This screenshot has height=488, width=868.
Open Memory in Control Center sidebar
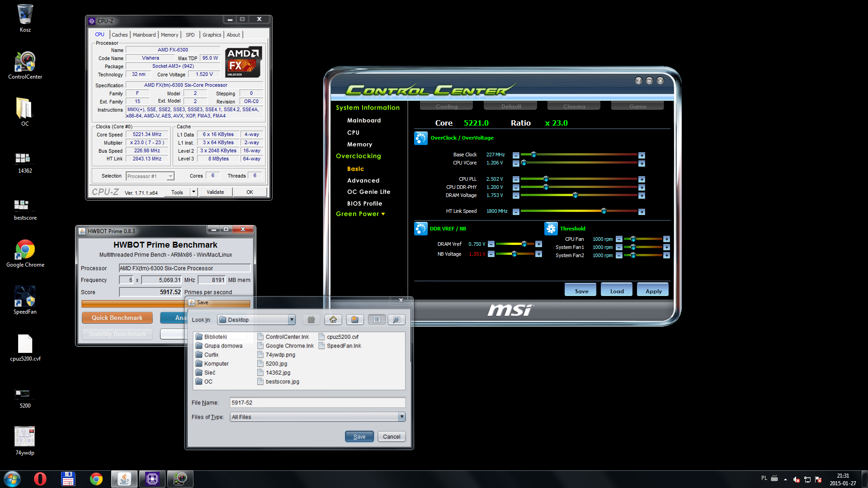click(359, 144)
